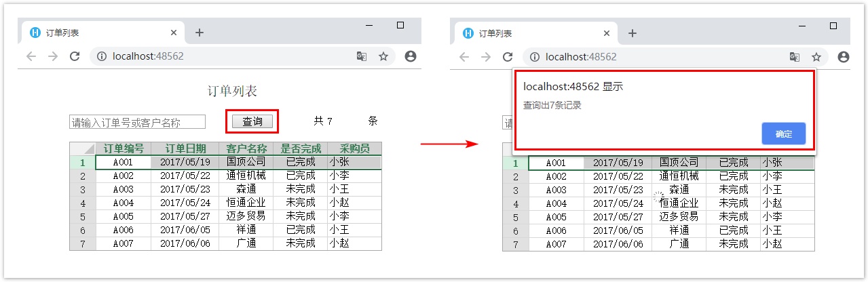Select cell A004 in left table
Viewport: 868px width, 282px height.
click(124, 203)
